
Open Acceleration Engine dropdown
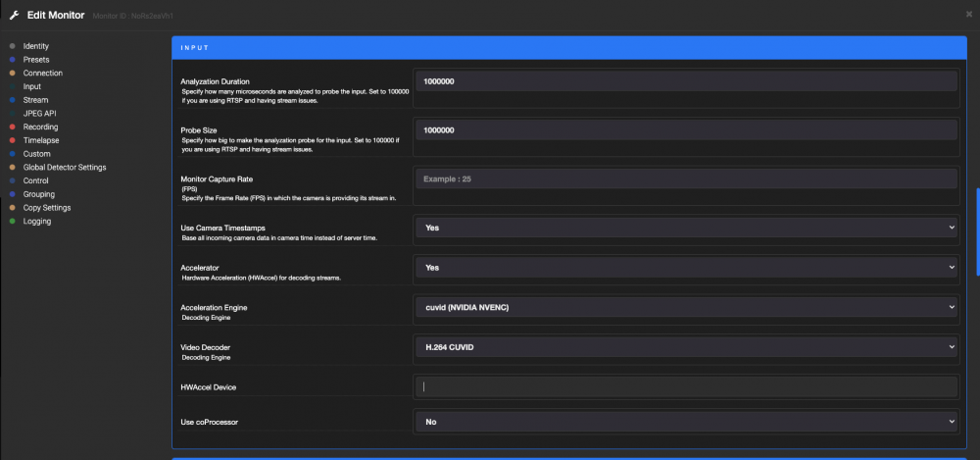pos(686,307)
